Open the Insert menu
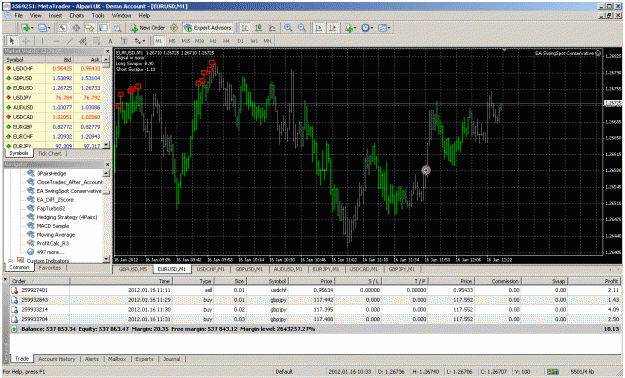This screenshot has width=625, height=378. click(55, 16)
